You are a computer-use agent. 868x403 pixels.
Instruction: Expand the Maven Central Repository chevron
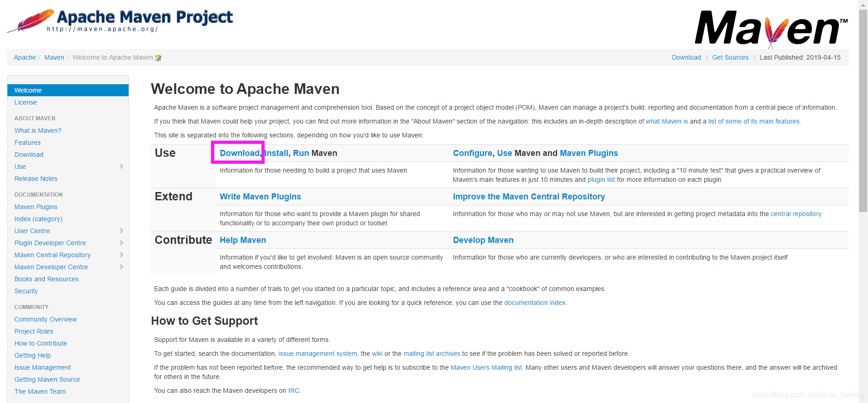122,255
